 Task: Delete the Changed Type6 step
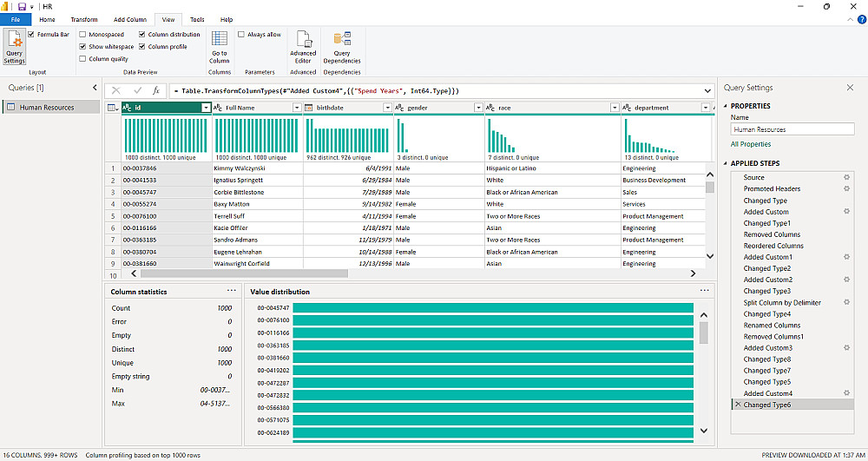coord(738,405)
